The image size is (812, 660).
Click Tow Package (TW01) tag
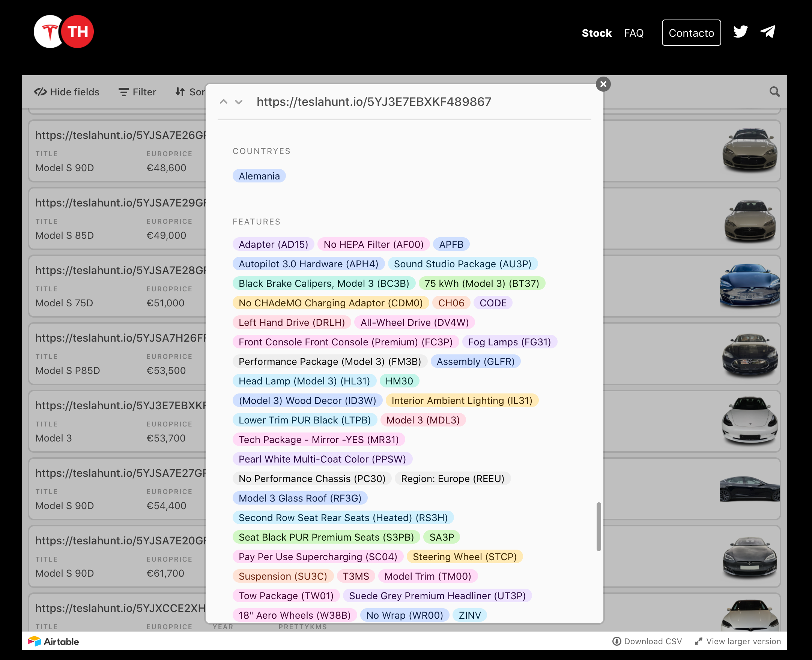(x=286, y=596)
